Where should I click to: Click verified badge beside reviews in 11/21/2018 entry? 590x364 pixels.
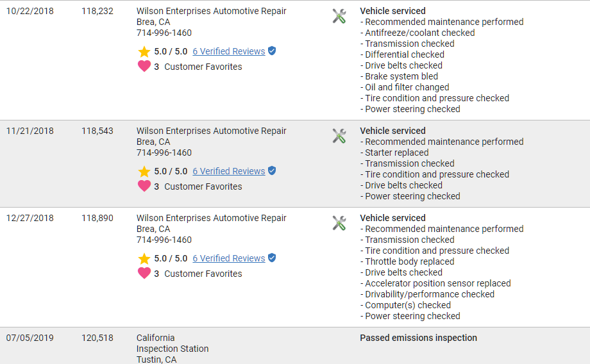[272, 170]
